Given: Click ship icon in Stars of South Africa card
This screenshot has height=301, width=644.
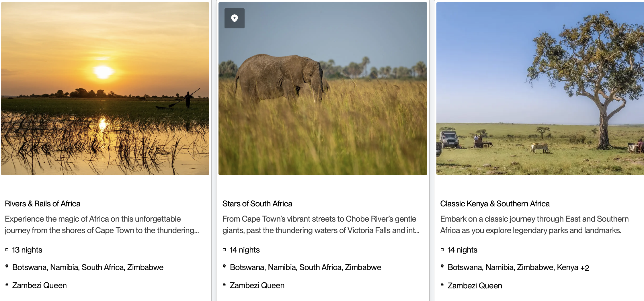Looking at the screenshot, I should tap(224, 285).
